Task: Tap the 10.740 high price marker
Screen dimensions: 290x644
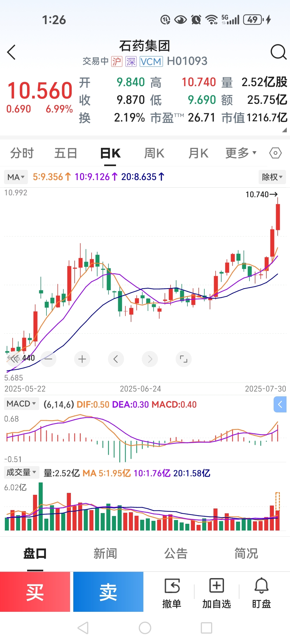Action: click(x=262, y=194)
